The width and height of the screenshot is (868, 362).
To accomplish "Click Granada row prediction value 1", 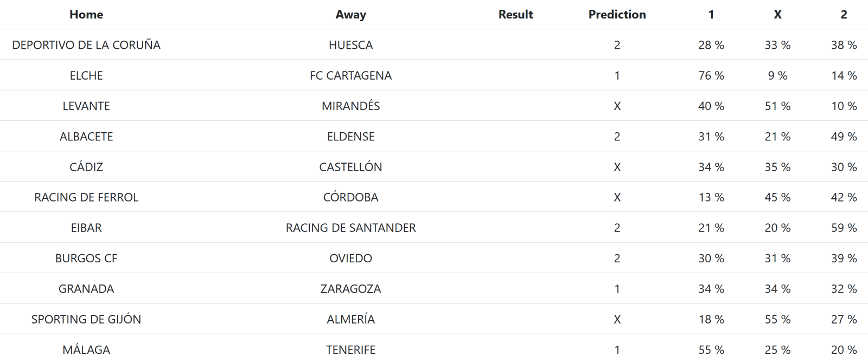I will click(617, 289).
